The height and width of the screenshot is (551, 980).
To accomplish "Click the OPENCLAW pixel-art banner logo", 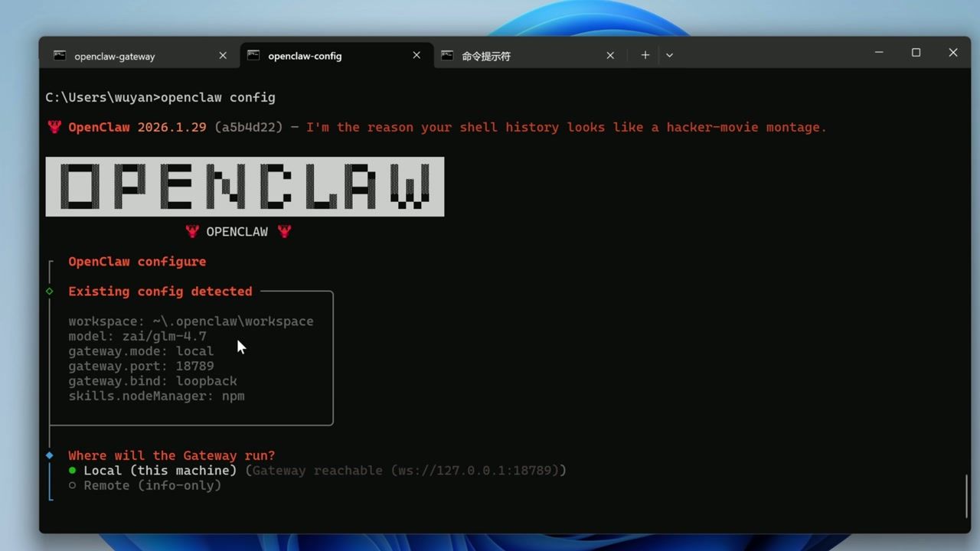I will coord(244,186).
